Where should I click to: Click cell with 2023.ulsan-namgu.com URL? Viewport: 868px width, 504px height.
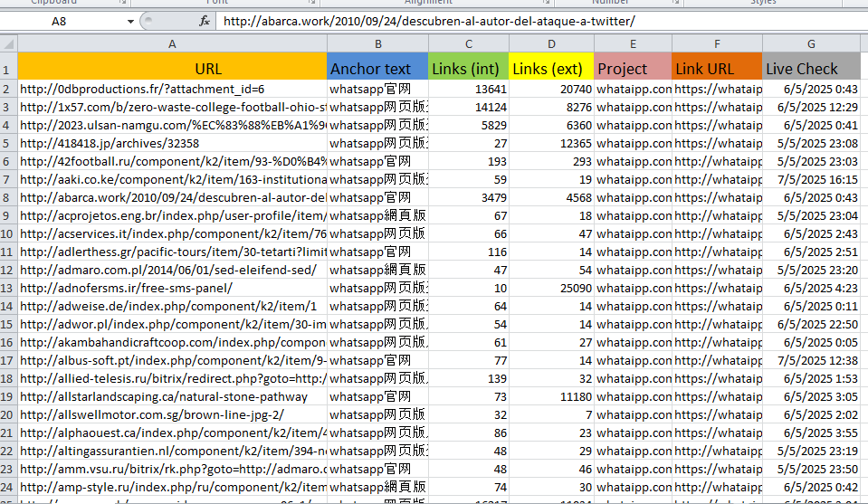pos(172,125)
